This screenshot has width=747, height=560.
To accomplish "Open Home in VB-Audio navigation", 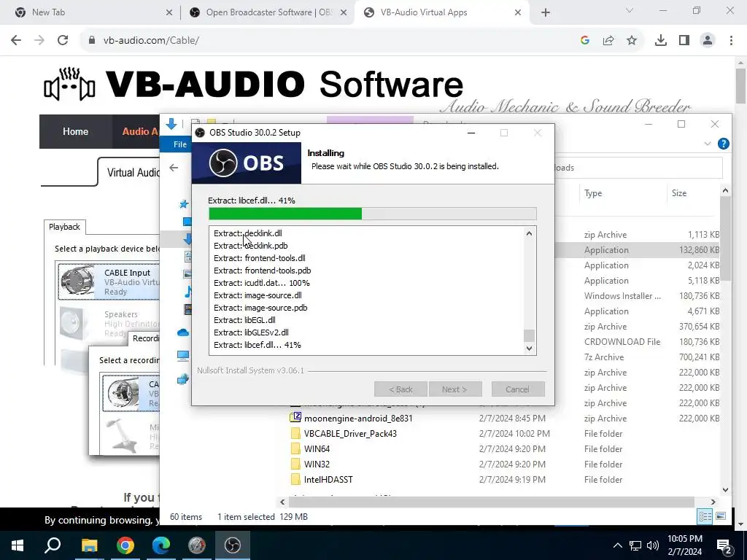I will (75, 131).
